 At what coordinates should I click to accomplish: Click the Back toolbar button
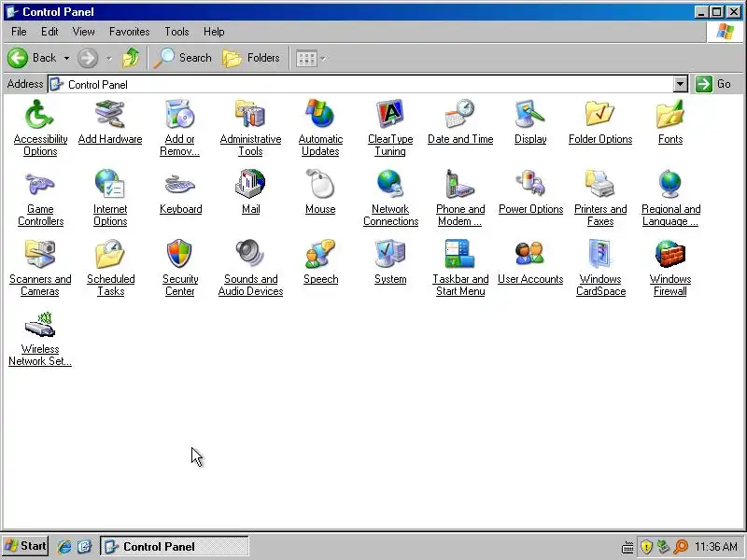tap(32, 58)
